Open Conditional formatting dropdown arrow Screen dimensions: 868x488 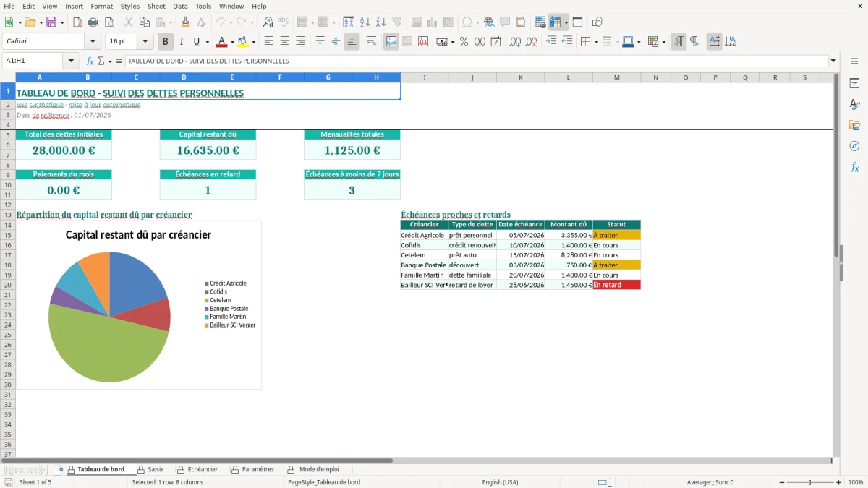click(x=663, y=42)
